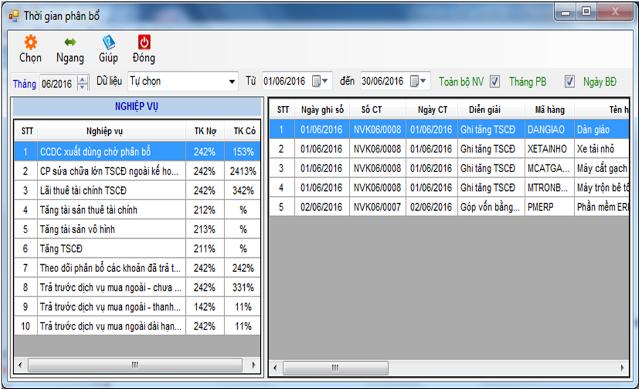Click the red Đóng power icon

pyautogui.click(x=144, y=42)
